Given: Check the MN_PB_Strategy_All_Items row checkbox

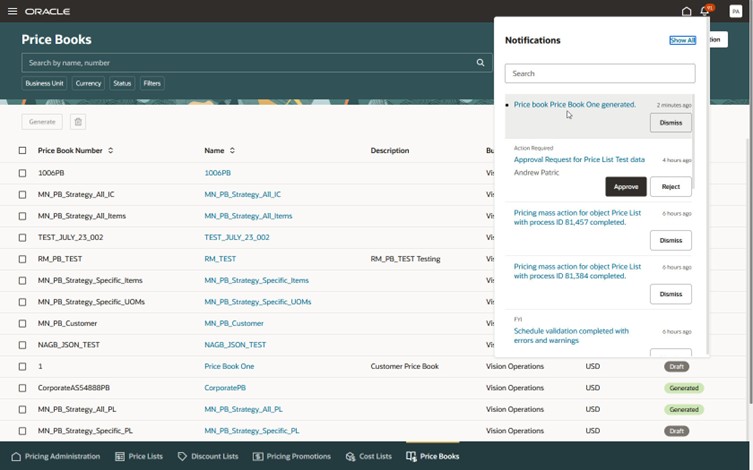Looking at the screenshot, I should [x=23, y=216].
